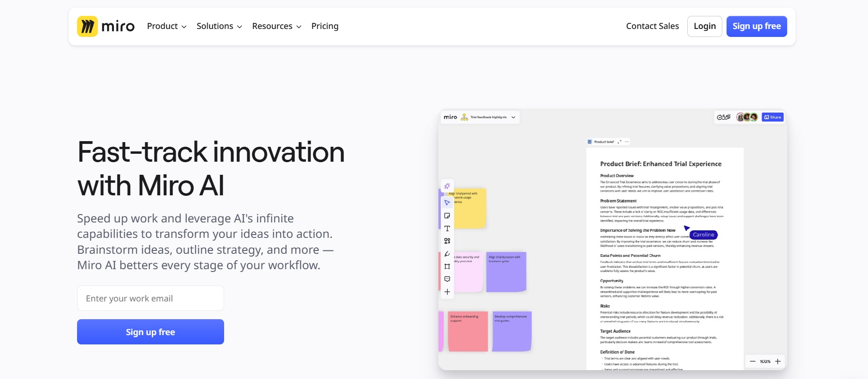Zoom in with the plus button
Screen dimensions: 868x379
tap(778, 361)
